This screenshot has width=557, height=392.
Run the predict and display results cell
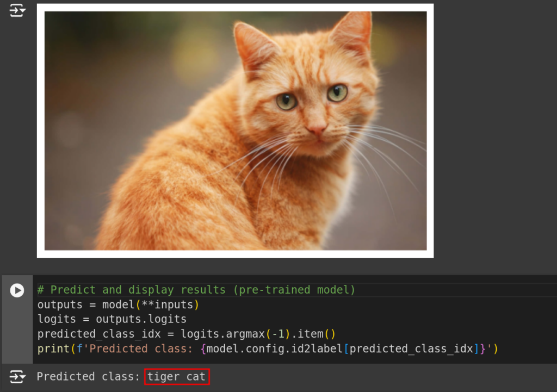click(x=17, y=290)
